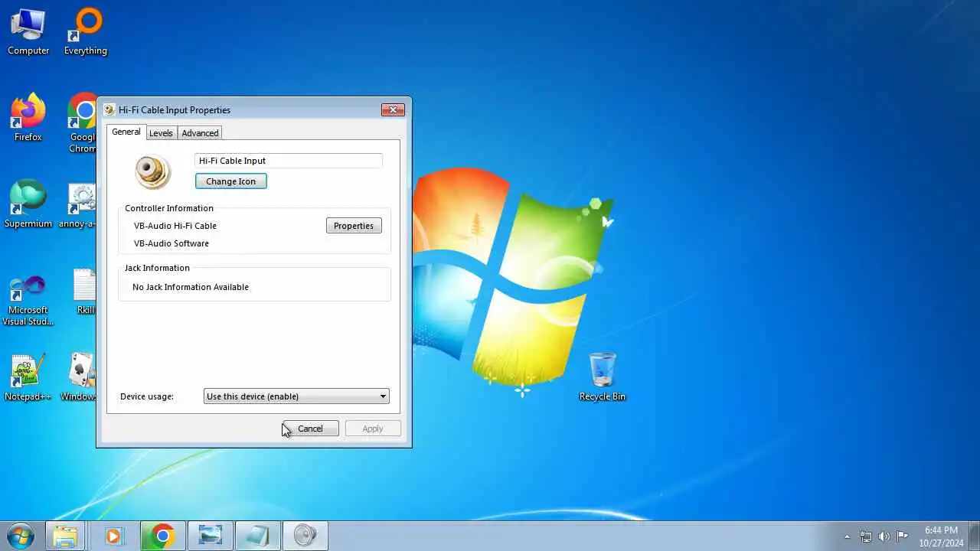Click No Jack Information Available text
This screenshot has width=980, height=551.
(x=191, y=287)
